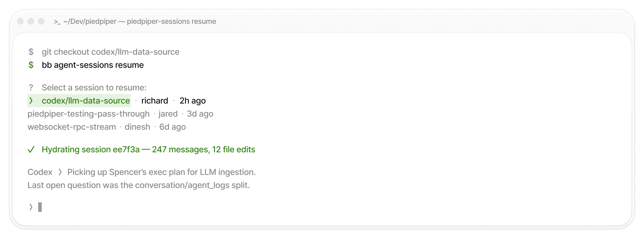Image resolution: width=644 pixels, height=238 pixels.
Task: Click the green selection arrow beside codex/llm-data-source
Action: coord(31,101)
